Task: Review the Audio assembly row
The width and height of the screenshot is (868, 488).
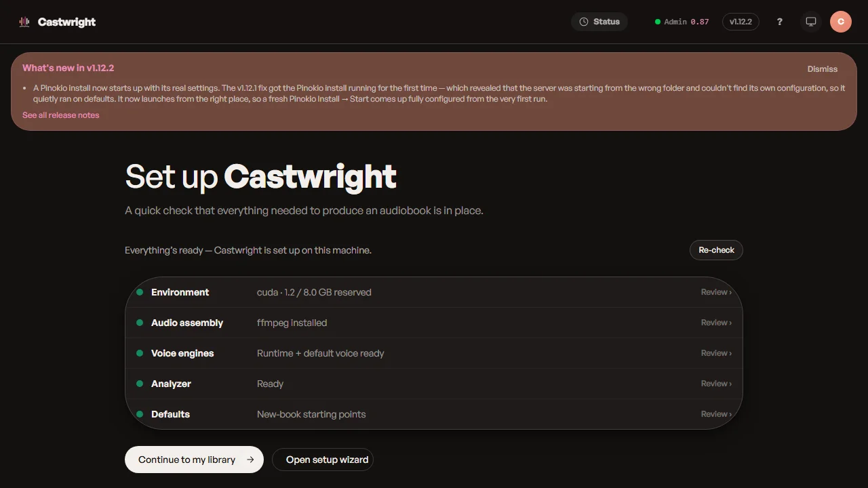Action: (716, 323)
